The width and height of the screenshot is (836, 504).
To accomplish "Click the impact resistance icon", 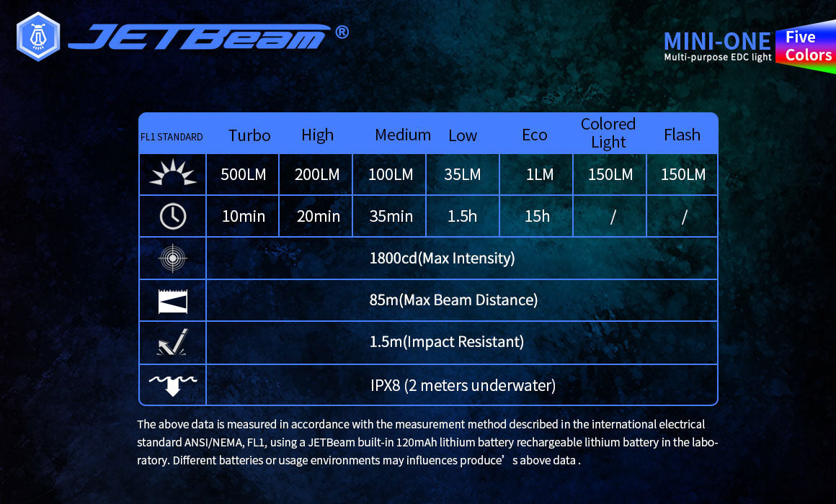I will [172, 343].
